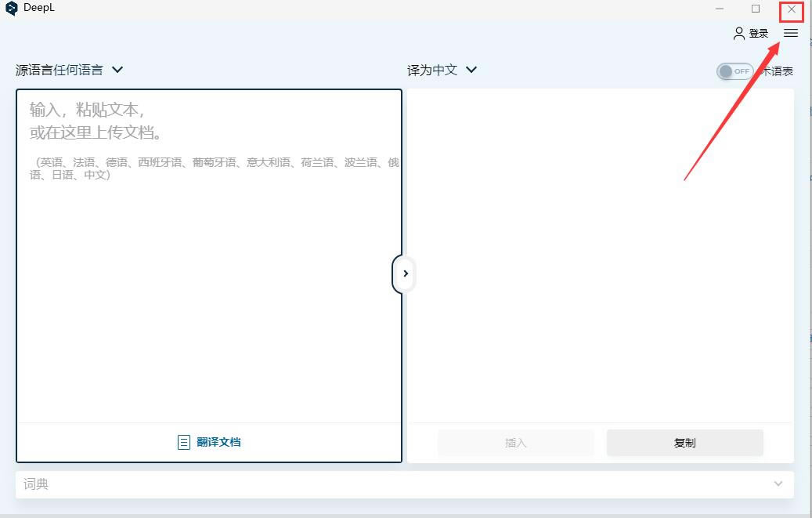Viewport: 812px width, 518px height.
Task: Click the chevron icon on the 词典 bar
Action: (x=778, y=484)
